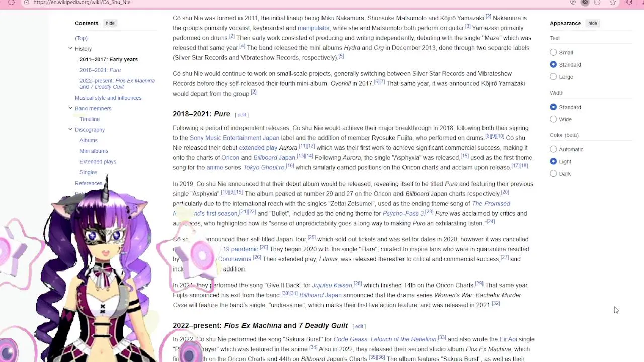This screenshot has width=644, height=362.
Task: Select Small text size
Action: 553,52
